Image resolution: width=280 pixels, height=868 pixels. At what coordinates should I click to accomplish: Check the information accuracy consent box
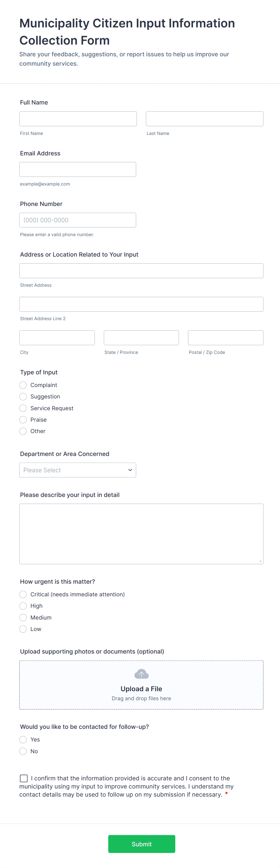click(23, 778)
